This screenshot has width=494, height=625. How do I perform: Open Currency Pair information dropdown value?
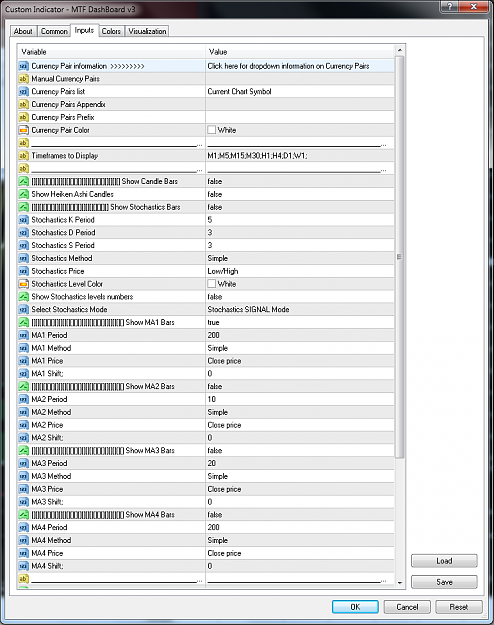[300, 66]
